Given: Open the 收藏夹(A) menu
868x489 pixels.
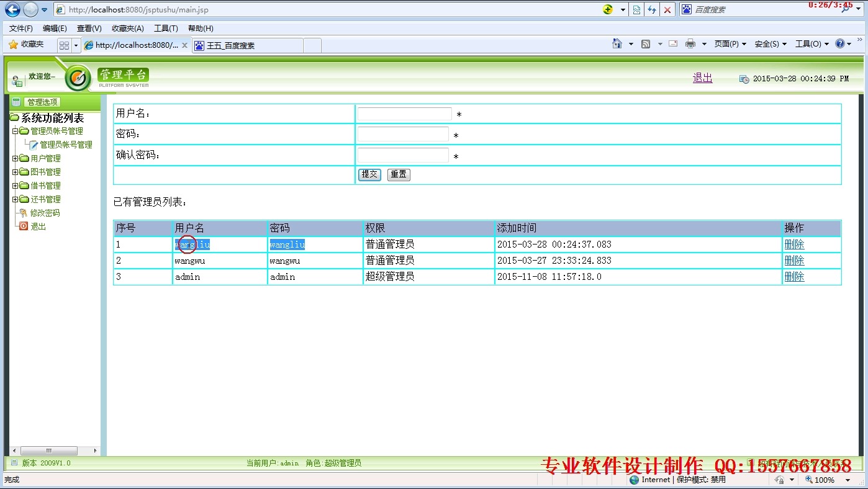Looking at the screenshot, I should point(127,29).
